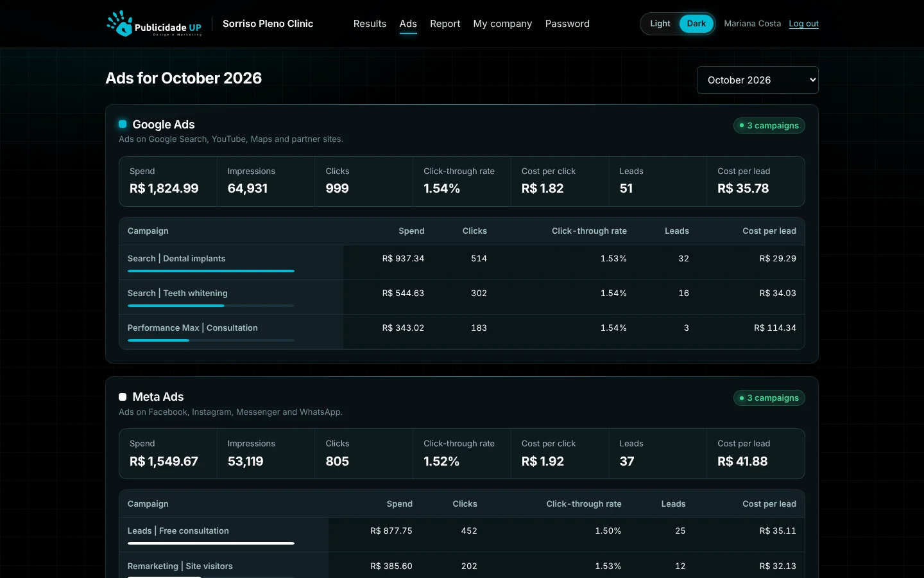The image size is (924, 578).
Task: Click the Sorriso Pleno Clinic name
Action: (268, 24)
